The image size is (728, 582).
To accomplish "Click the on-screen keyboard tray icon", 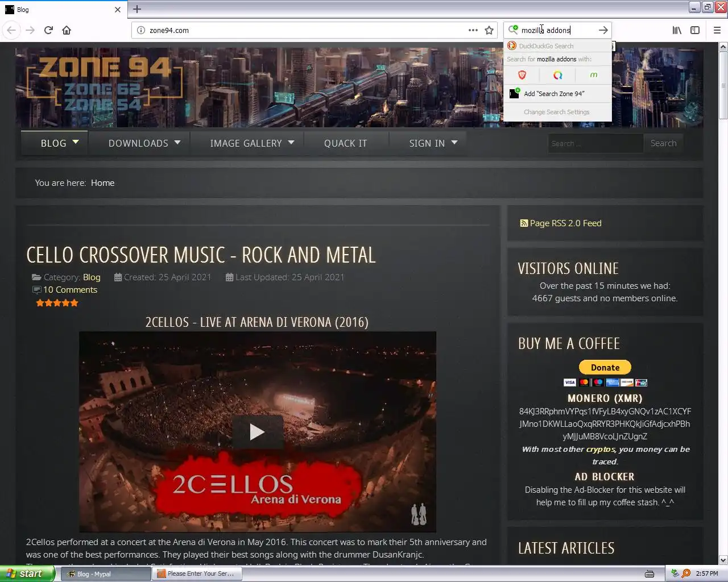I will 650,574.
